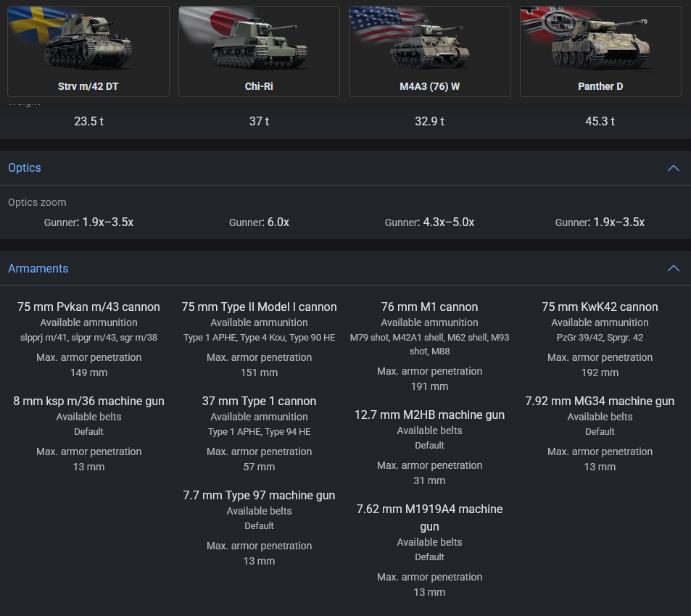The height and width of the screenshot is (616, 691).
Task: Click the 76 mm M1 cannon title
Action: coord(429,307)
